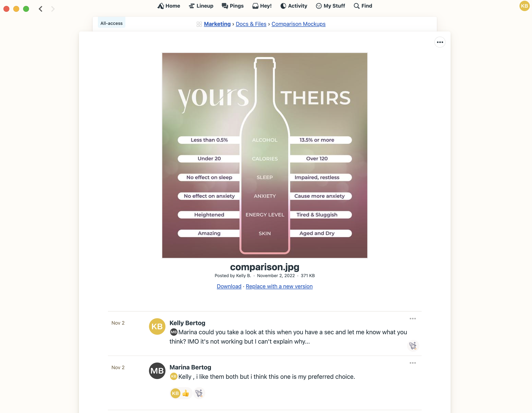
Task: Open My Stuff personal icon
Action: [319, 6]
